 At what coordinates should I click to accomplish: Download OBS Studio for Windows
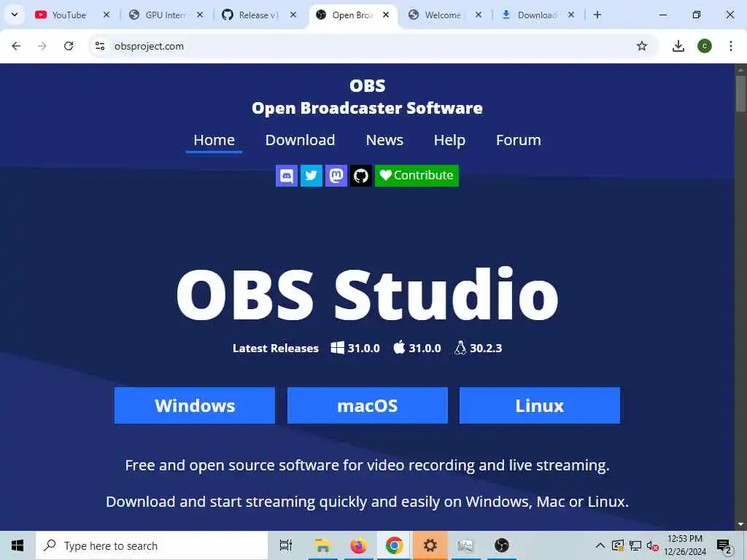click(194, 405)
